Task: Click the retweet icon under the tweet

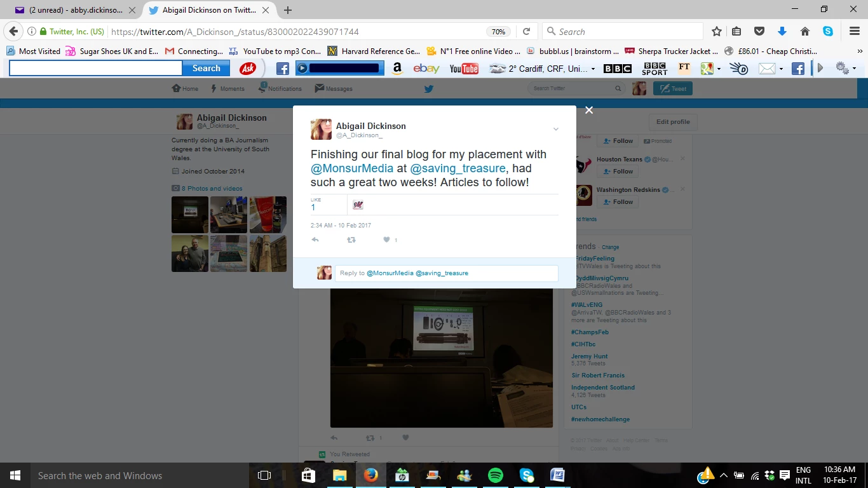Action: pyautogui.click(x=351, y=240)
